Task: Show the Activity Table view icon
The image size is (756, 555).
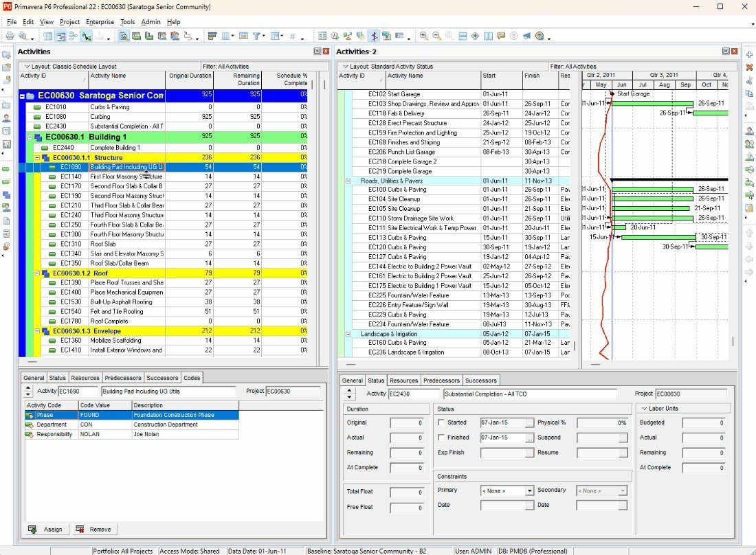Action: (x=47, y=36)
